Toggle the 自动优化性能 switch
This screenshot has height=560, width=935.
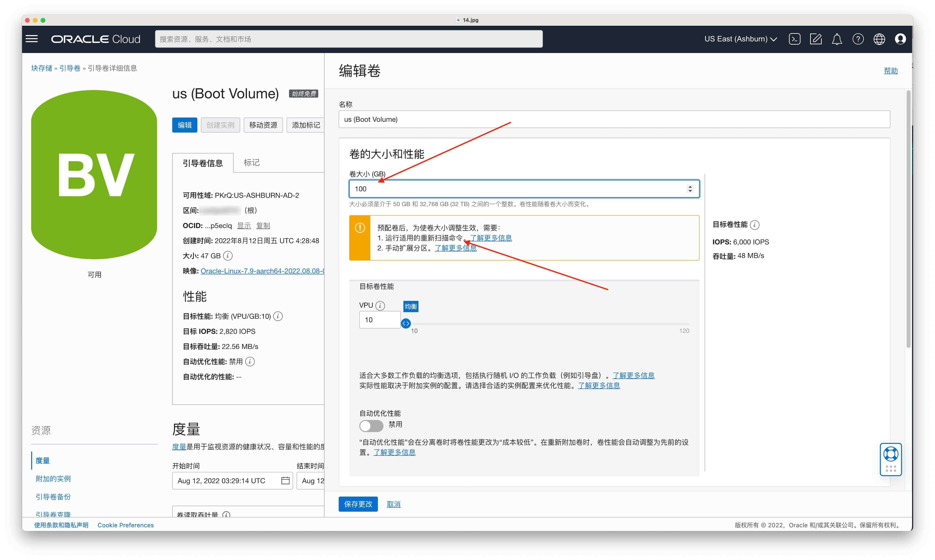tap(371, 426)
